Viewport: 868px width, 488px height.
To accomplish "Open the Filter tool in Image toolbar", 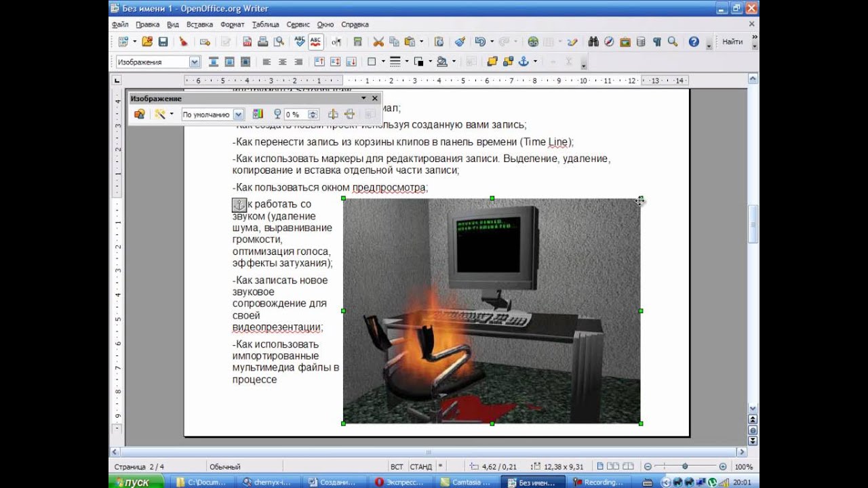I will pos(160,115).
